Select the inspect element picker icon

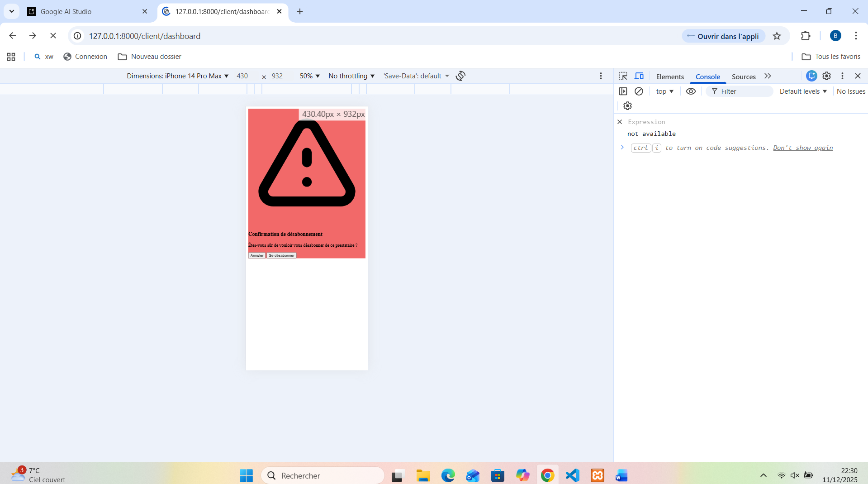click(x=623, y=76)
